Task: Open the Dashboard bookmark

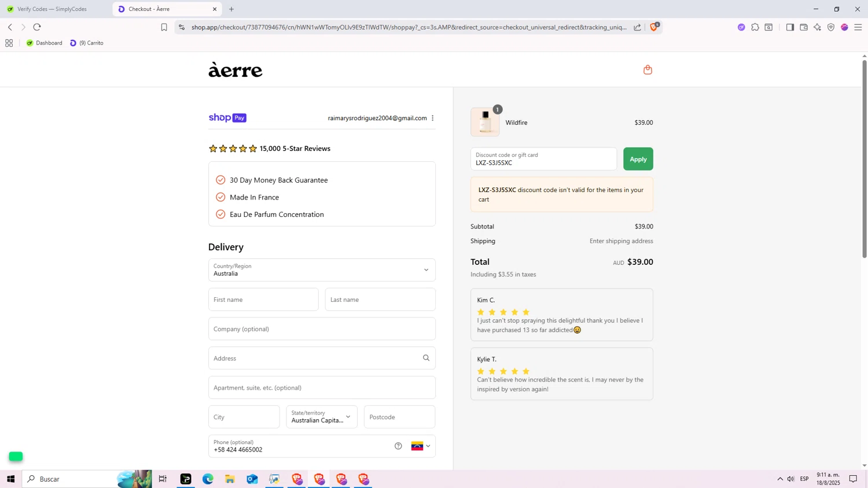Action: pyautogui.click(x=45, y=43)
